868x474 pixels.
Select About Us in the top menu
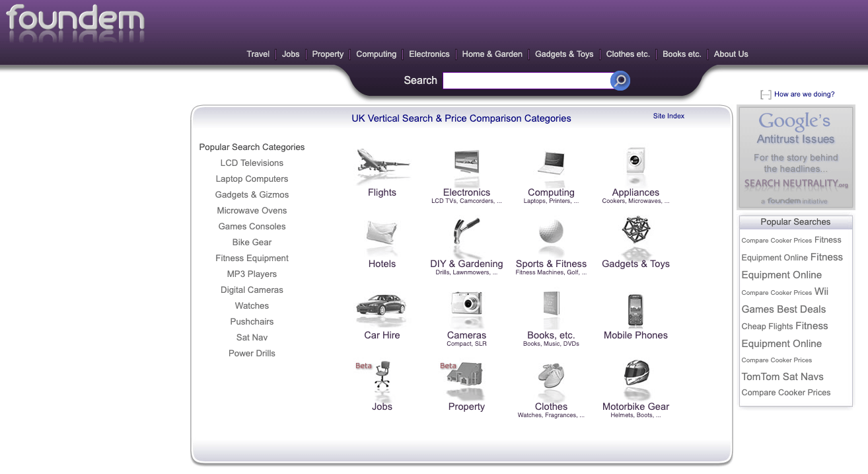click(731, 54)
